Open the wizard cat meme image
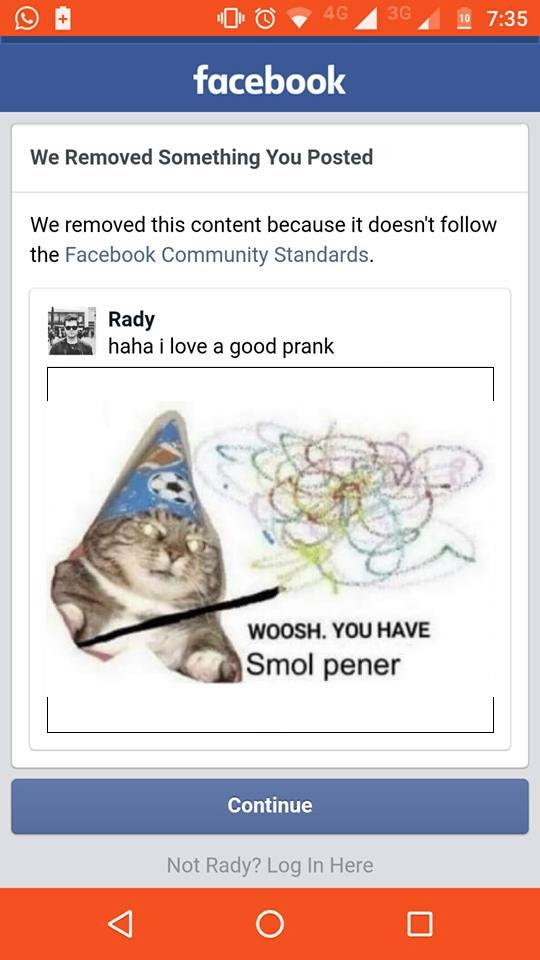The image size is (540, 960). tap(270, 549)
